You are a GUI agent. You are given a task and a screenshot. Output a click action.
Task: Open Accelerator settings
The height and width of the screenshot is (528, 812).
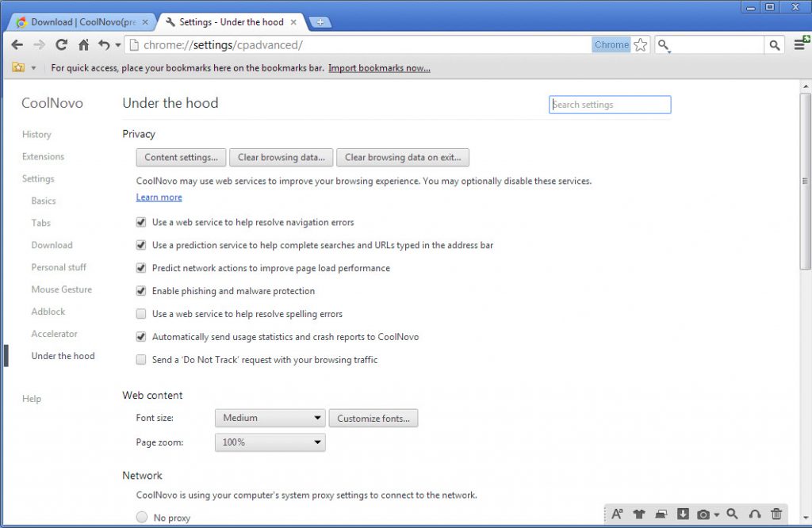tap(55, 334)
